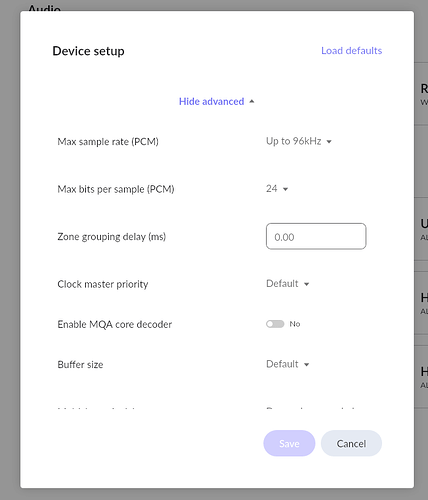This screenshot has height=500, width=428.
Task: Enable the MQA core decoder toggle
Action: tap(275, 324)
